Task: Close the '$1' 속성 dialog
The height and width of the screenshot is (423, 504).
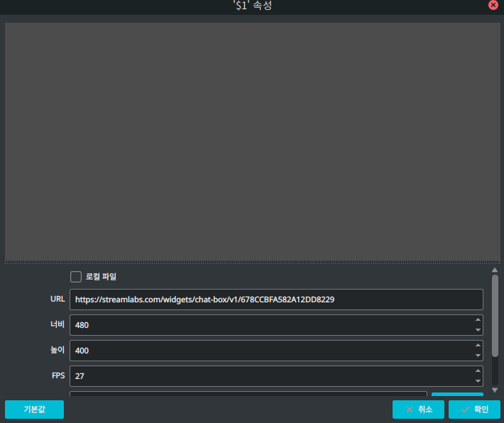Action: click(493, 5)
